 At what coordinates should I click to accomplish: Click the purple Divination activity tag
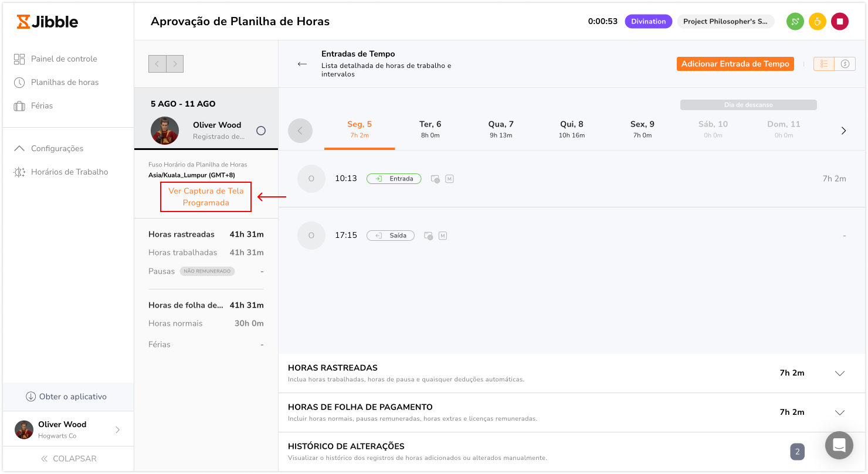648,22
